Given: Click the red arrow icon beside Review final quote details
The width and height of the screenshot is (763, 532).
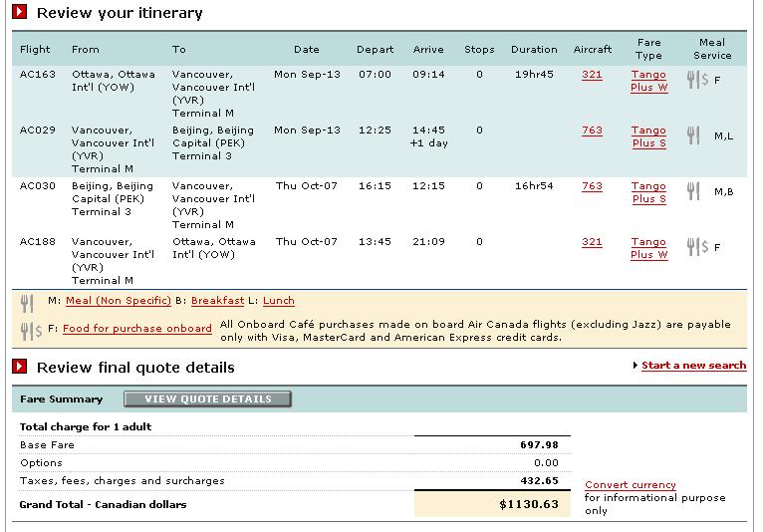Looking at the screenshot, I should (x=20, y=366).
